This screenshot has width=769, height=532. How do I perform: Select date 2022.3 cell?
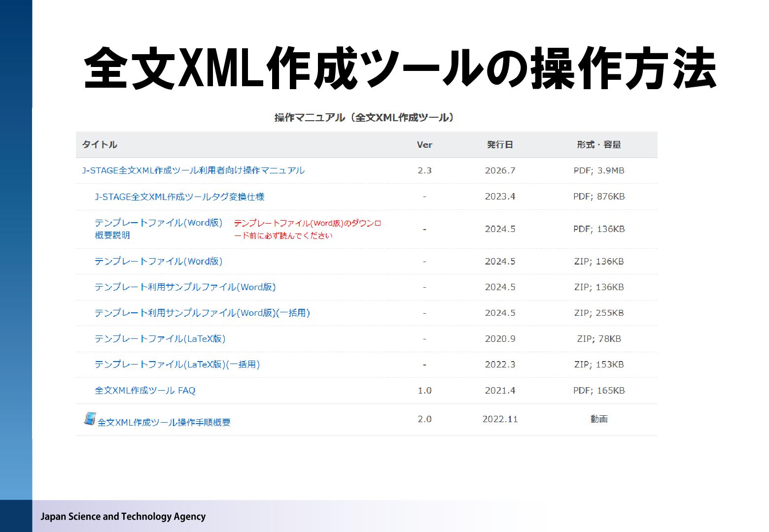[x=500, y=365]
